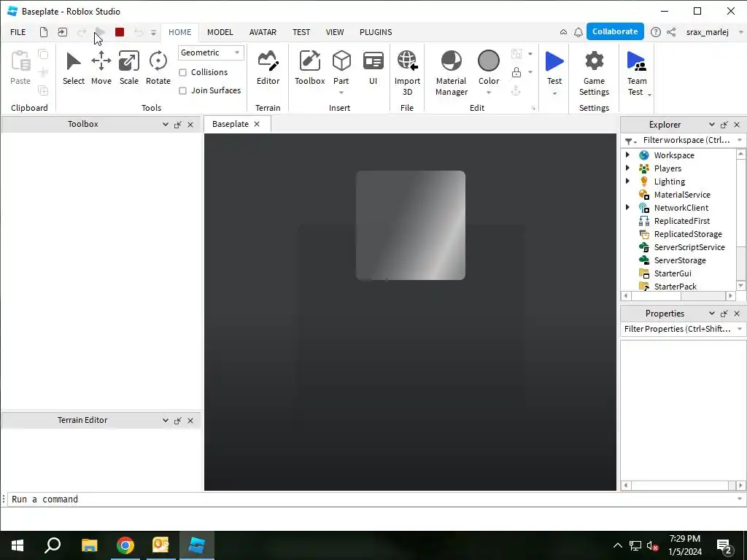Select StarterGui in Explorer
The width and height of the screenshot is (747, 560).
(x=672, y=273)
